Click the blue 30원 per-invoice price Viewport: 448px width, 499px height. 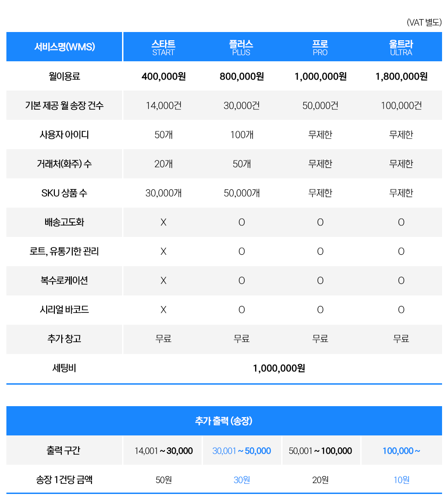[241, 480]
